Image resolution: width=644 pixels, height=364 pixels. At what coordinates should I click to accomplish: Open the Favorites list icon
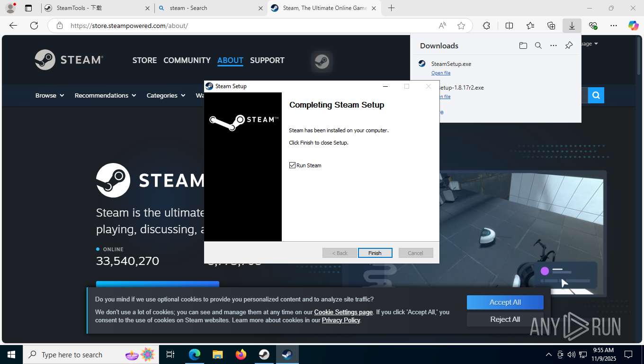[x=530, y=26]
